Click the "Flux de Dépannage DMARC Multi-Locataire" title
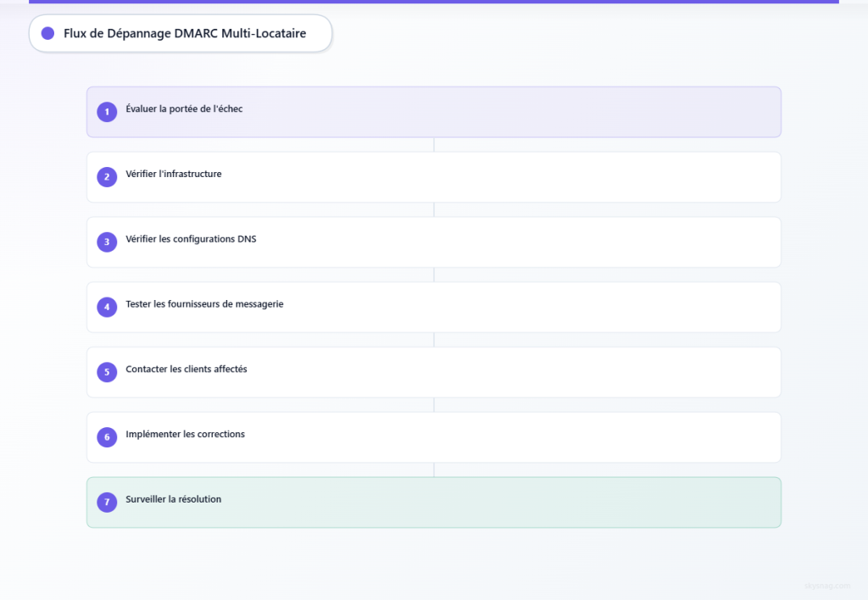 click(x=185, y=33)
